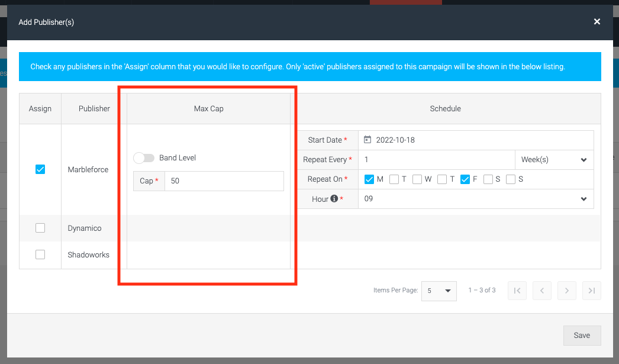Click the Save button

pos(582,335)
